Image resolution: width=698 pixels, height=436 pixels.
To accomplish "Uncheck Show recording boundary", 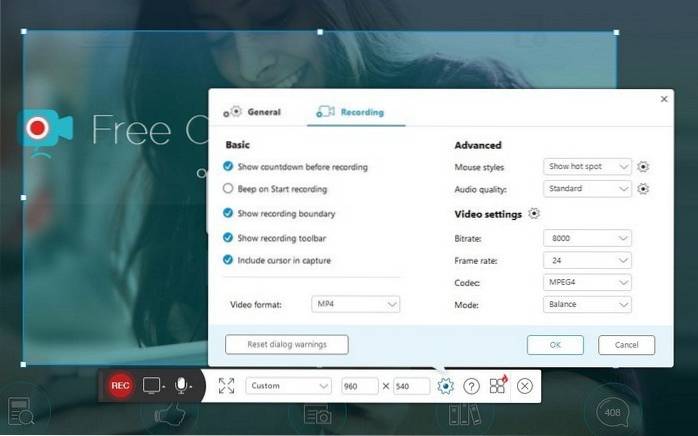I will tap(228, 213).
